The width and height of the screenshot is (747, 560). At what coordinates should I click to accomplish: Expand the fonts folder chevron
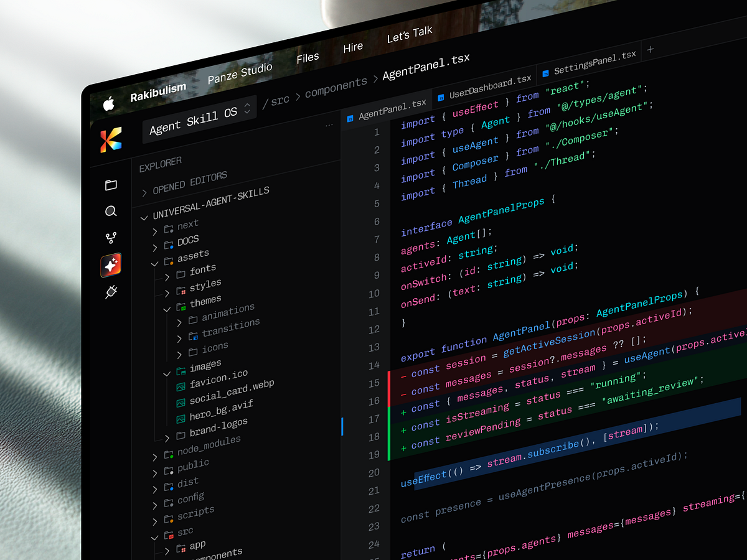pos(167,276)
